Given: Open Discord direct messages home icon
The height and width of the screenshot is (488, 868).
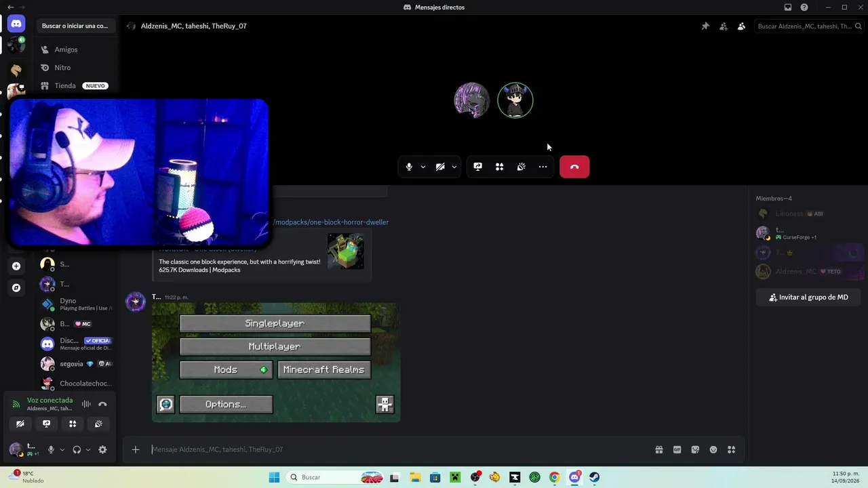Looking at the screenshot, I should 16,24.
